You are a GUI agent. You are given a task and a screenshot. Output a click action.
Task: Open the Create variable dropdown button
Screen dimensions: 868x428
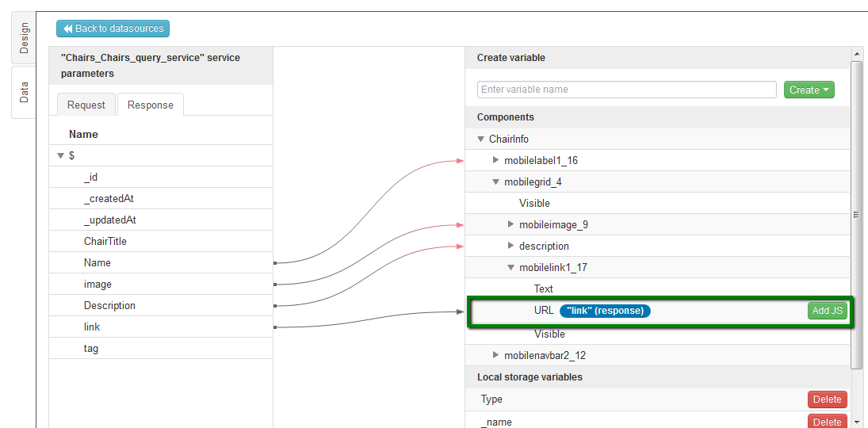click(x=809, y=90)
